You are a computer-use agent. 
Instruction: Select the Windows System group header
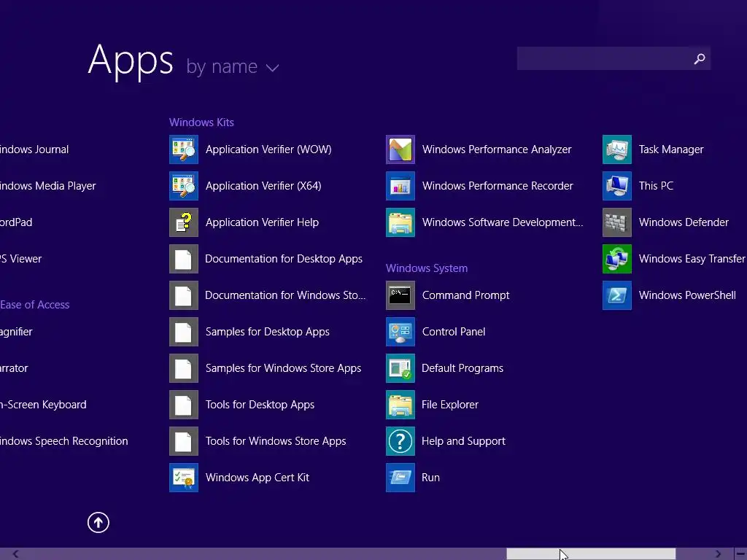pos(427,268)
